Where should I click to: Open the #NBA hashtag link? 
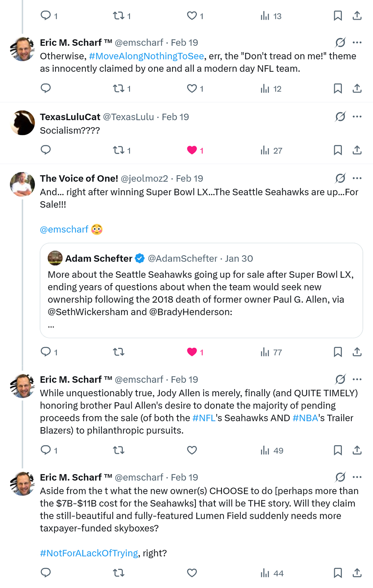tap(305, 418)
